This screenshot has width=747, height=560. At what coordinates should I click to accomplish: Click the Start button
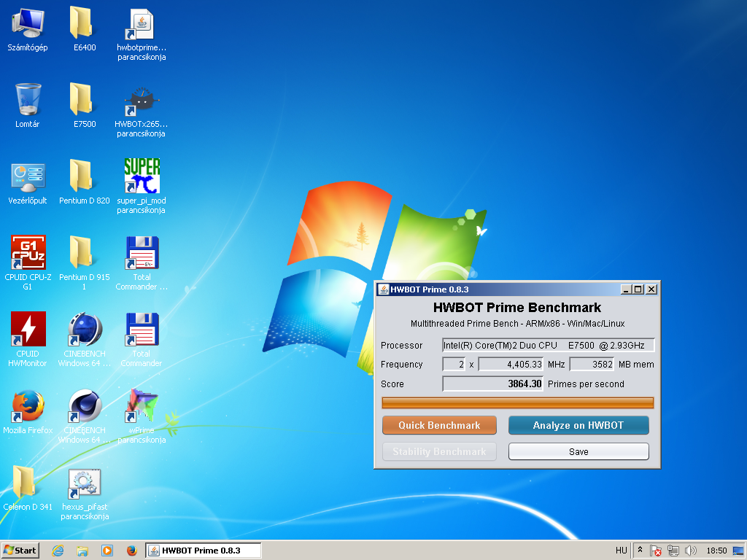pyautogui.click(x=20, y=551)
